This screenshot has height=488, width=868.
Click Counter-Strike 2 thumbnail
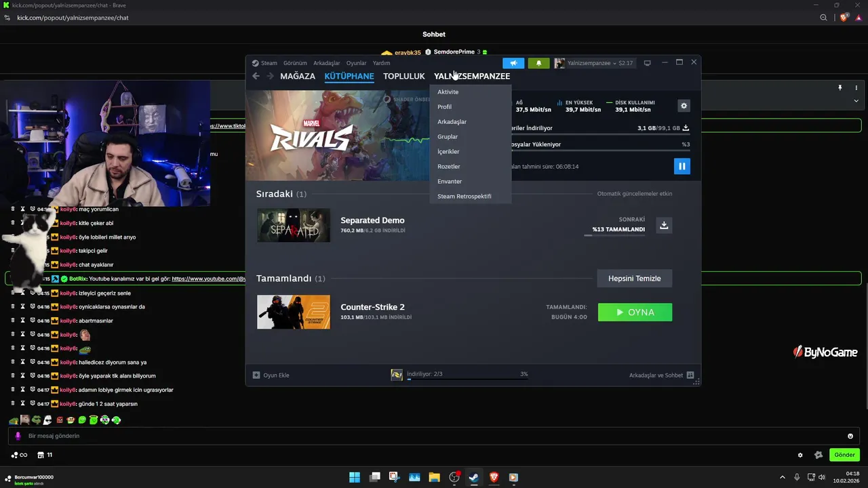pos(294,312)
